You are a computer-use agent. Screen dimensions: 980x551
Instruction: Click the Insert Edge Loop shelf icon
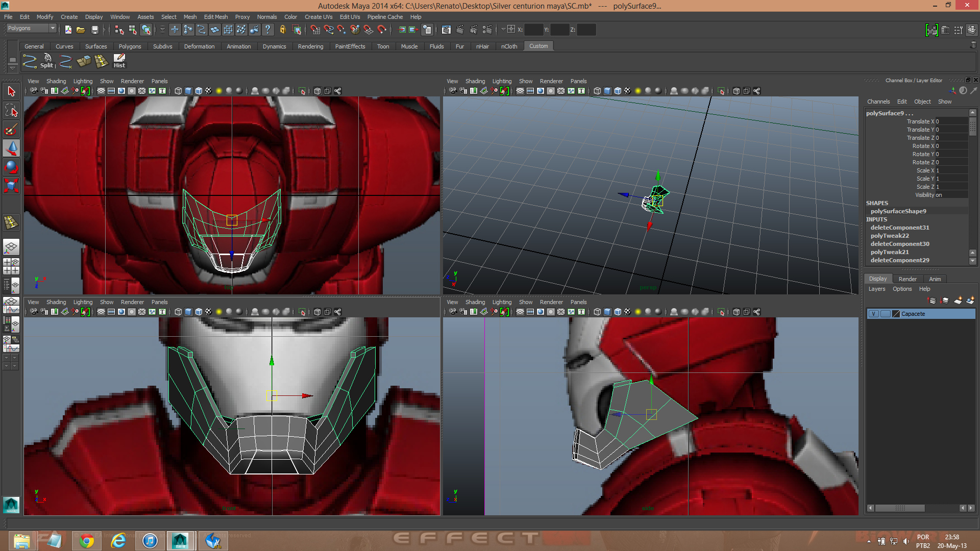tap(102, 61)
